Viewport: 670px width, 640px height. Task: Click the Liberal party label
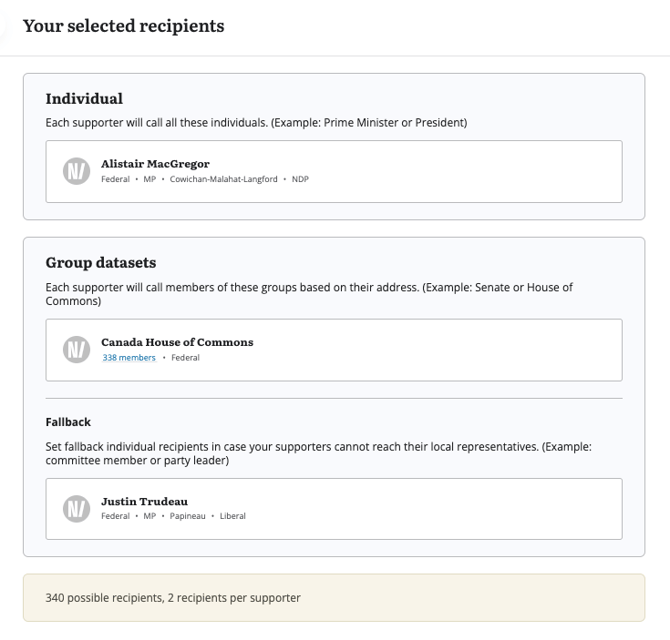233,516
